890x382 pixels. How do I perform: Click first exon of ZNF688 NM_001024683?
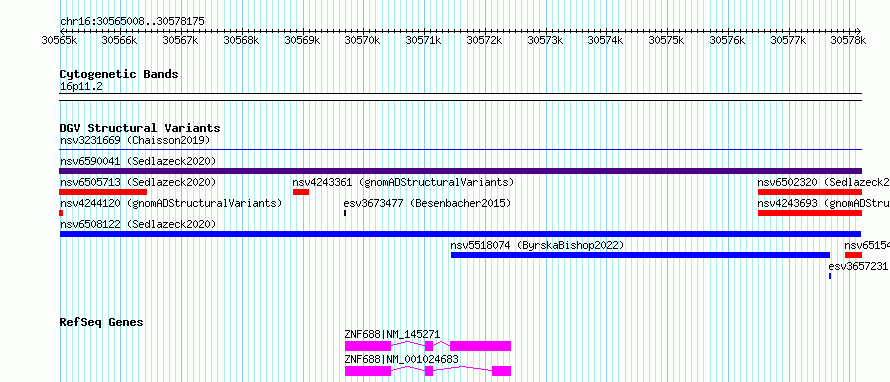coord(368,371)
